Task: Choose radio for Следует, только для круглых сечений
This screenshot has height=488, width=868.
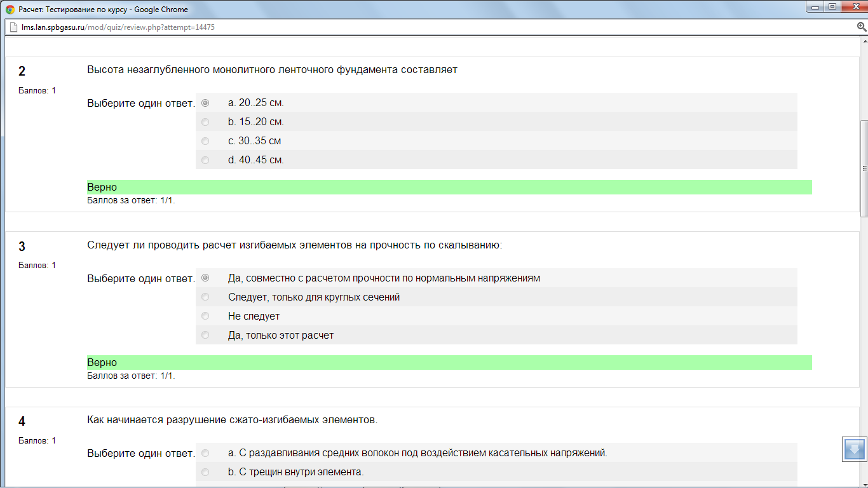Action: point(205,297)
